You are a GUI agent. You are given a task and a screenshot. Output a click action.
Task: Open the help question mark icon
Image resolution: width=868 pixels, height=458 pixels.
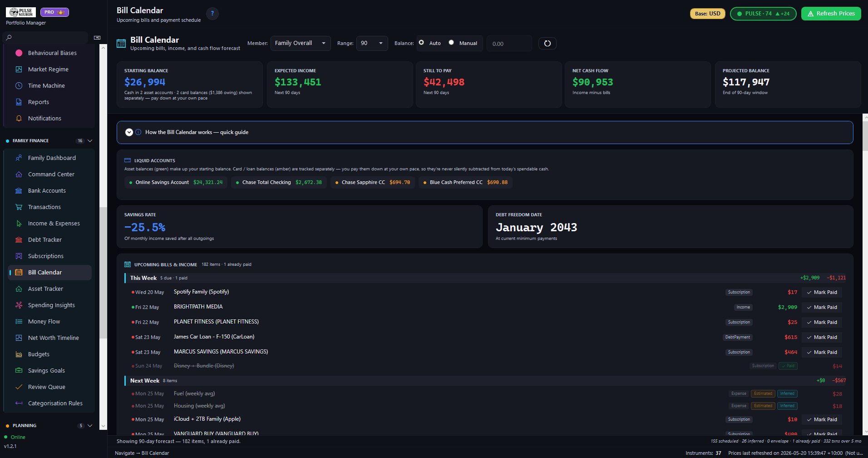(212, 14)
